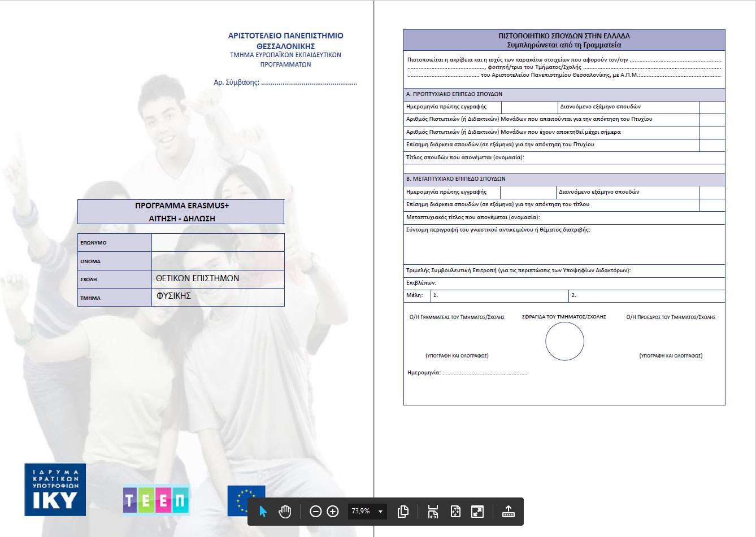Click the Τίτλος σπουδών που απονέμεται row
The width and height of the screenshot is (756, 537).
pyautogui.click(x=564, y=158)
